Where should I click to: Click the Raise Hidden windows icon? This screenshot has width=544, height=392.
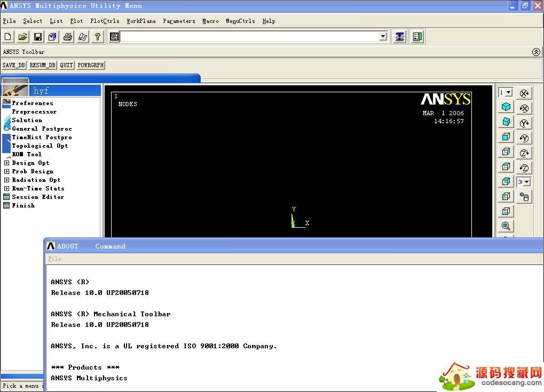pyautogui.click(x=400, y=37)
